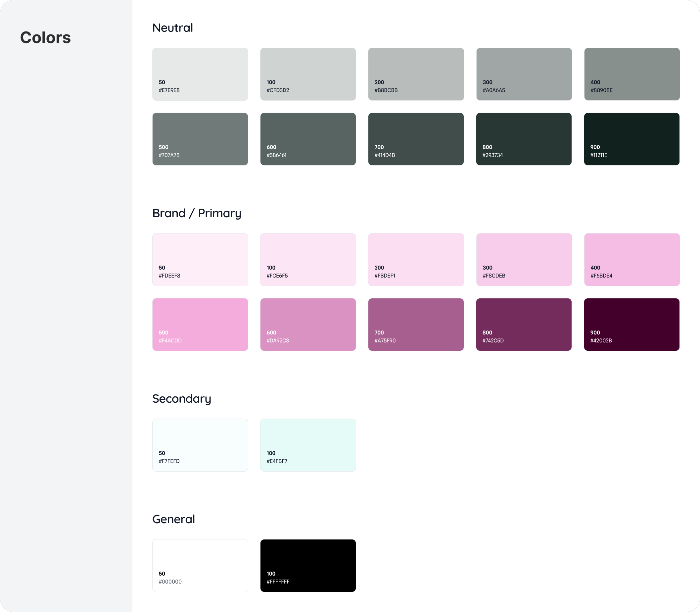The width and height of the screenshot is (700, 612).
Task: Select the Neutral 50 #E7E9E8 swatch
Action: (x=200, y=74)
